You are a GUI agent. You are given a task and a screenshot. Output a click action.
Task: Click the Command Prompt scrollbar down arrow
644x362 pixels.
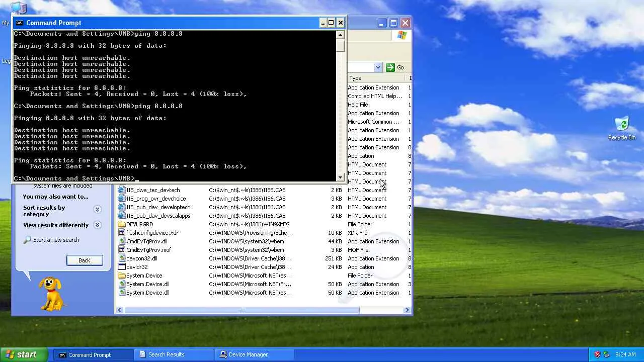(x=340, y=177)
